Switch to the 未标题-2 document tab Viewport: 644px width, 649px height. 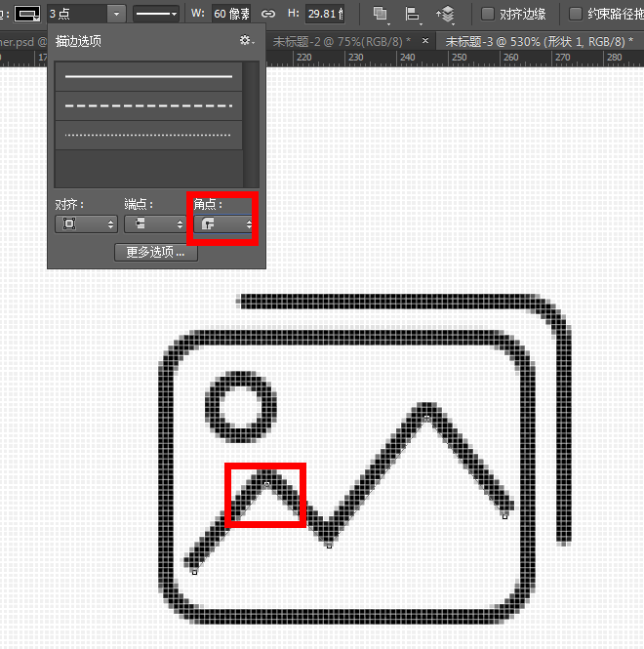point(342,41)
